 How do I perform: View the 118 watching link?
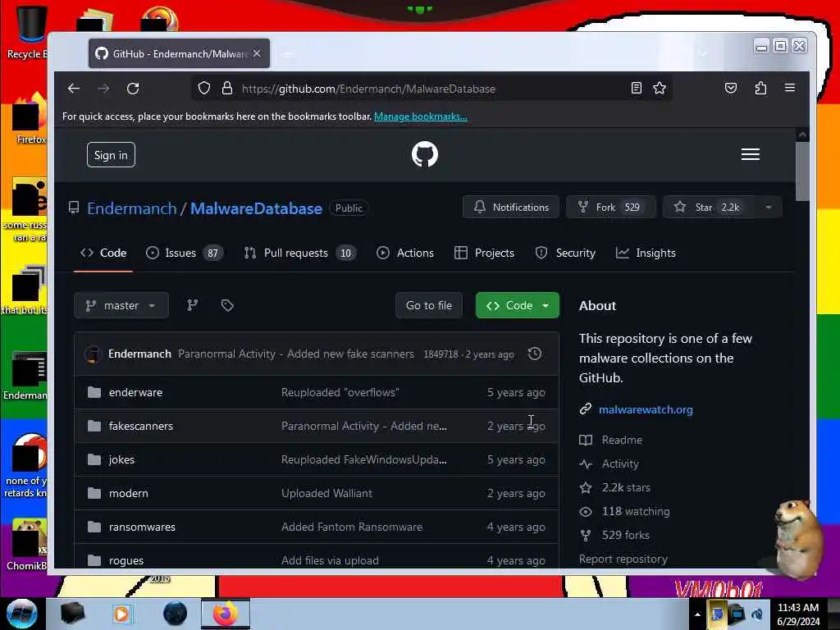point(636,512)
